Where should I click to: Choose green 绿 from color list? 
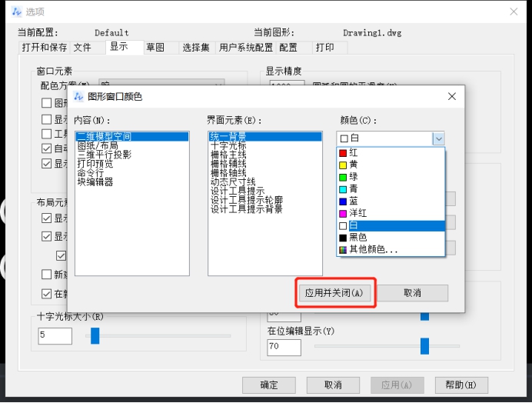point(391,177)
